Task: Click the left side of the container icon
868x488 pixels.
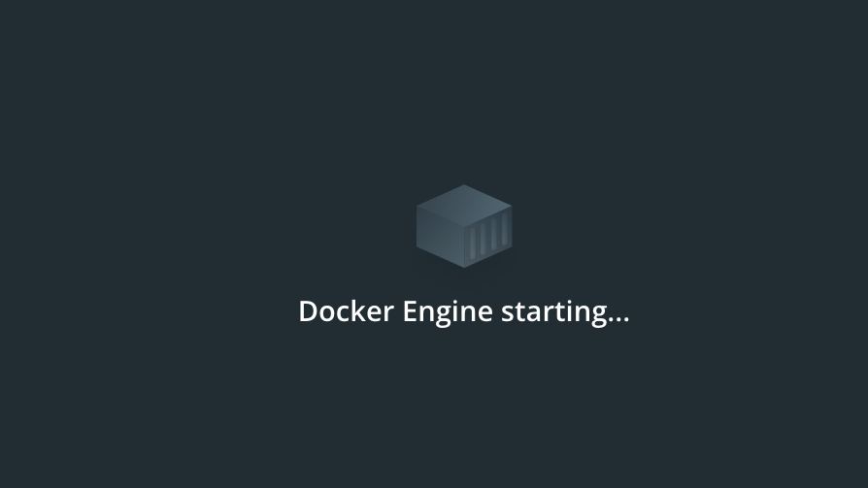Action: [440, 235]
